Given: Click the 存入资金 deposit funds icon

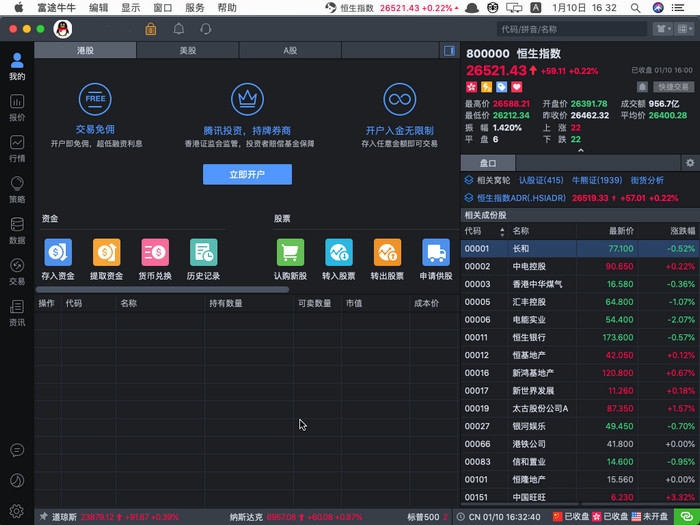Looking at the screenshot, I should 58,252.
